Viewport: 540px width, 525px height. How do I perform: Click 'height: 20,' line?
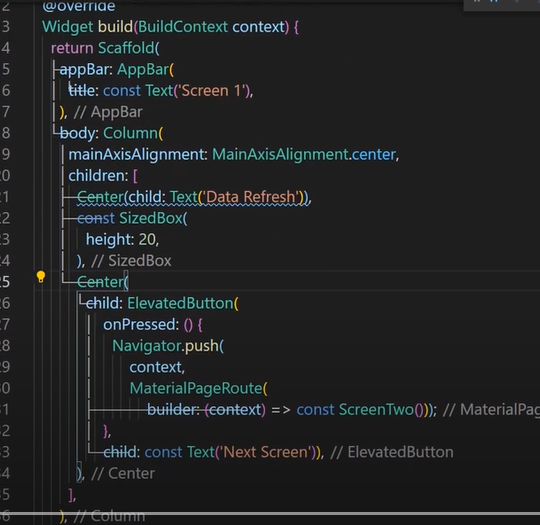point(122,240)
